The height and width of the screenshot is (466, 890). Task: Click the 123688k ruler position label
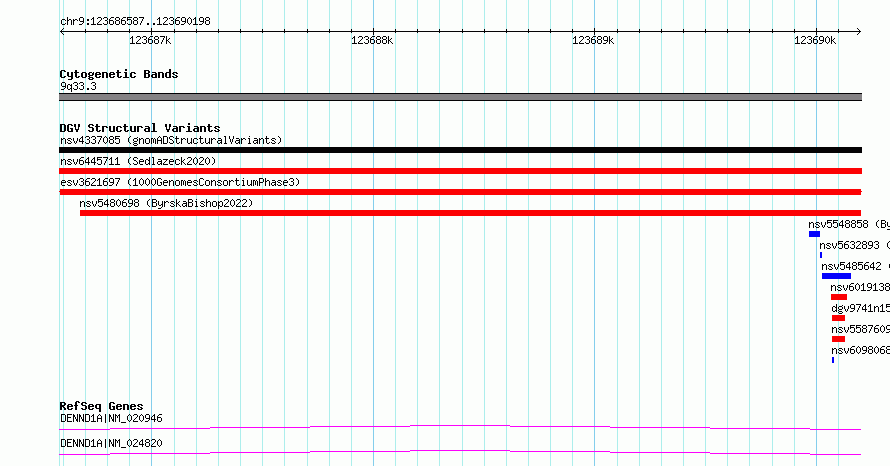(372, 40)
